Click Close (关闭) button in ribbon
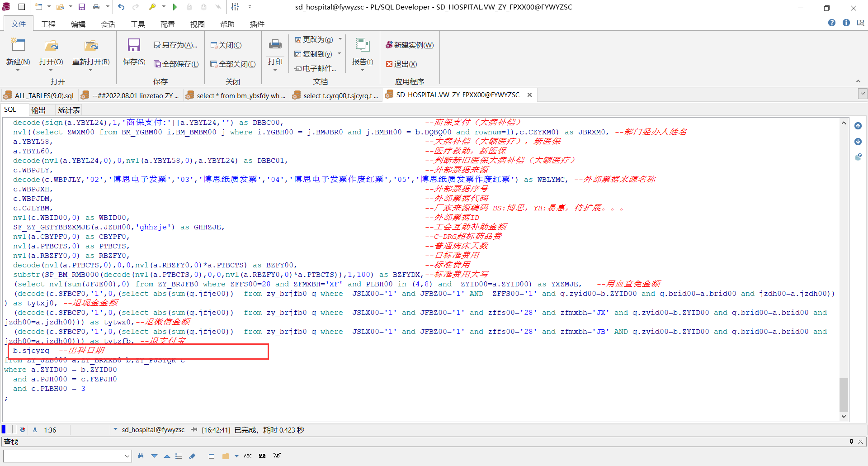Image resolution: width=868 pixels, height=466 pixels. point(226,45)
